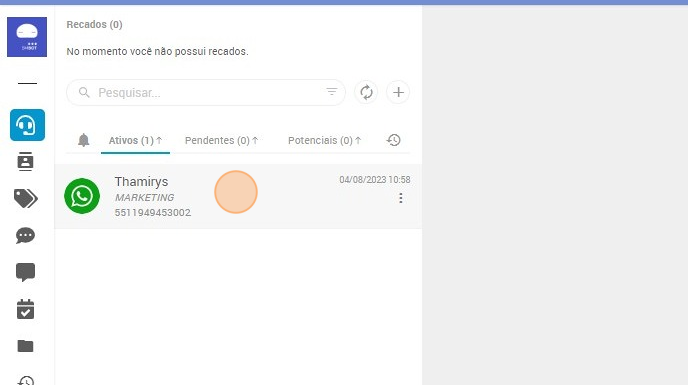Open the tags icon in sidebar
This screenshot has height=385, width=688.
click(25, 198)
